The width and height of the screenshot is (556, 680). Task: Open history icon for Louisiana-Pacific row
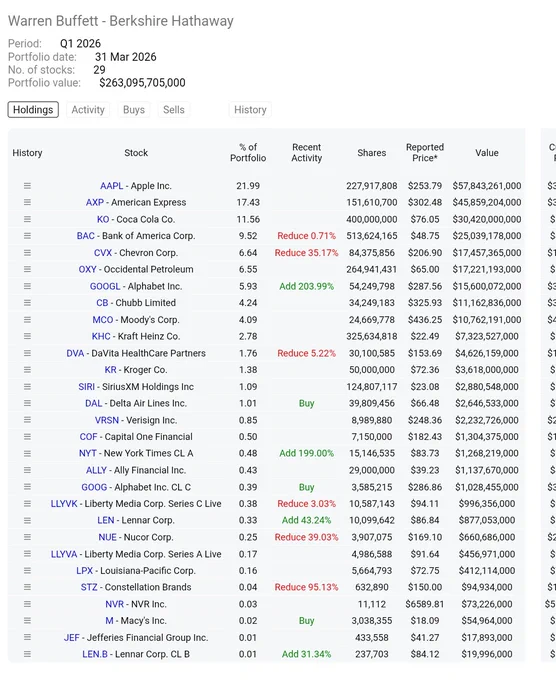27,570
